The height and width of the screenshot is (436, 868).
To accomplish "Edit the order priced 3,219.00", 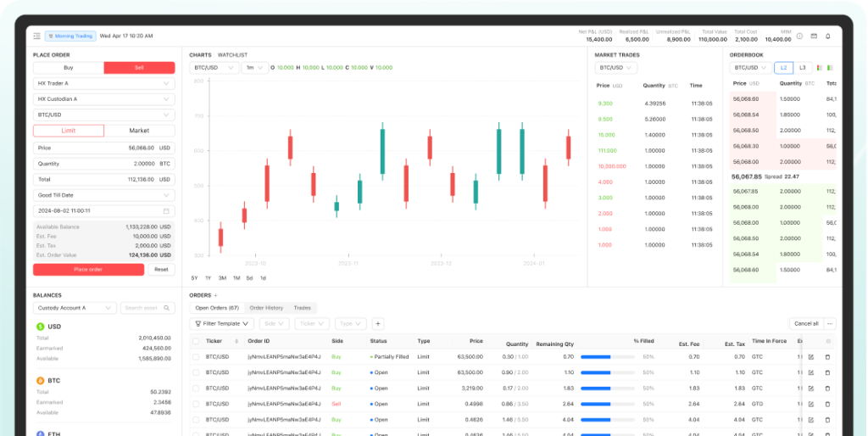I will [811, 388].
